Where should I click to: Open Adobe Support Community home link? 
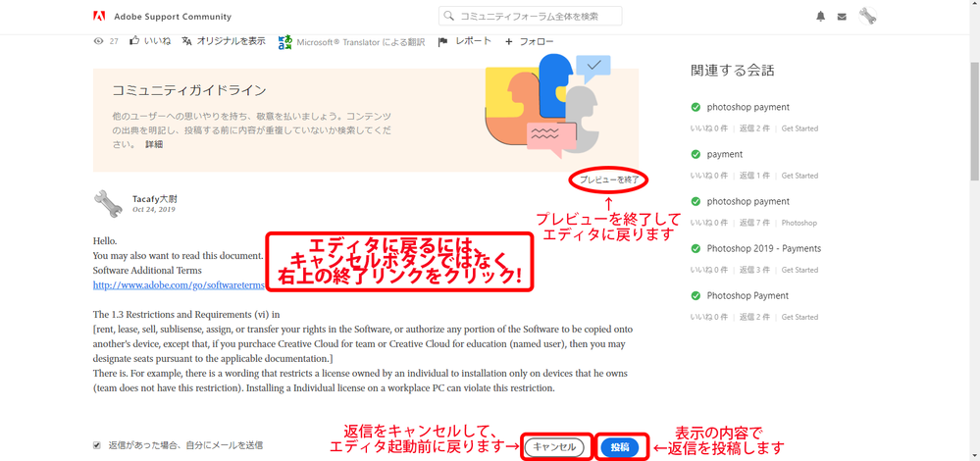pos(173,17)
